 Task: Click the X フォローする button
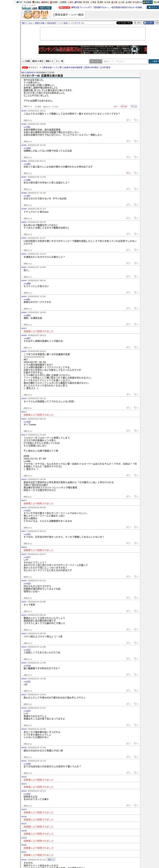click(x=124, y=23)
